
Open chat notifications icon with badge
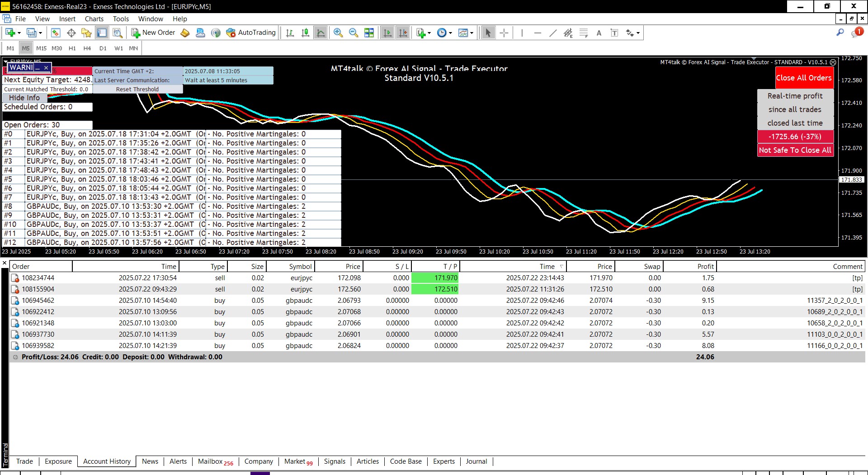pyautogui.click(x=857, y=32)
